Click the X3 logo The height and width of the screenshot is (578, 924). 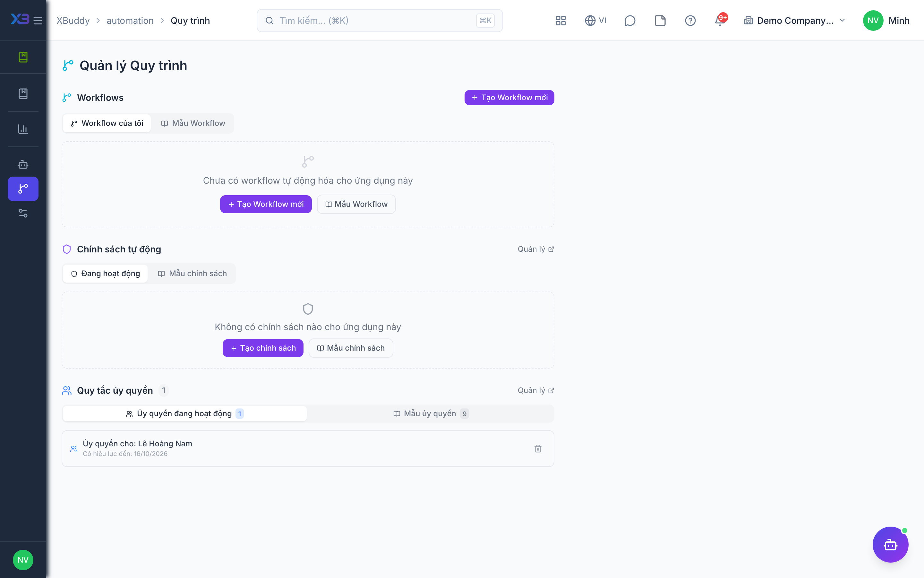[x=20, y=19]
